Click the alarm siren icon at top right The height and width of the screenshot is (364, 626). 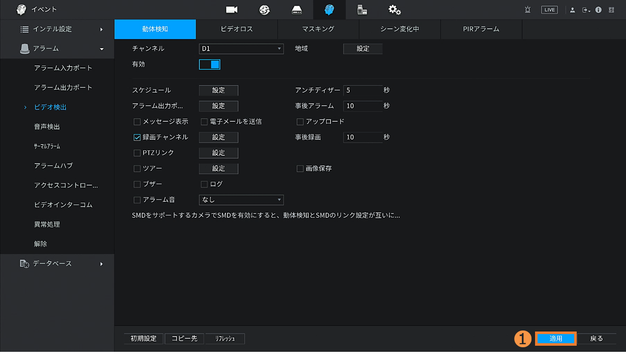(x=528, y=10)
